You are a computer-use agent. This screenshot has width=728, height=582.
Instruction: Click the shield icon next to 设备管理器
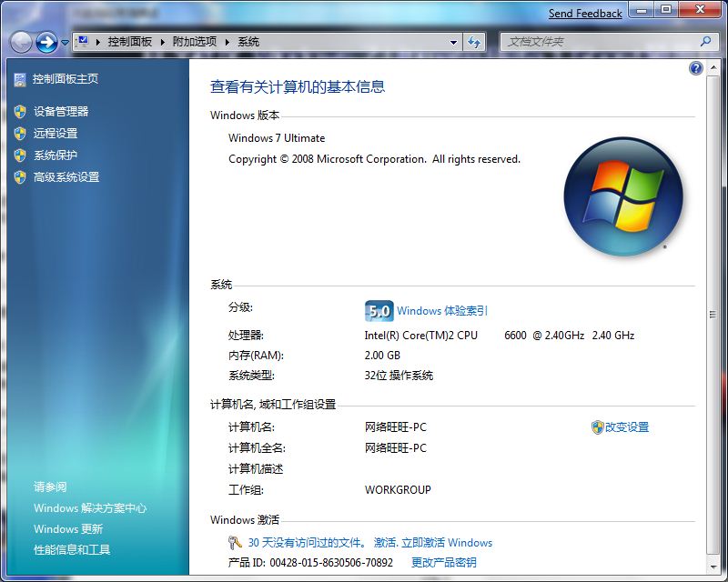click(x=20, y=111)
